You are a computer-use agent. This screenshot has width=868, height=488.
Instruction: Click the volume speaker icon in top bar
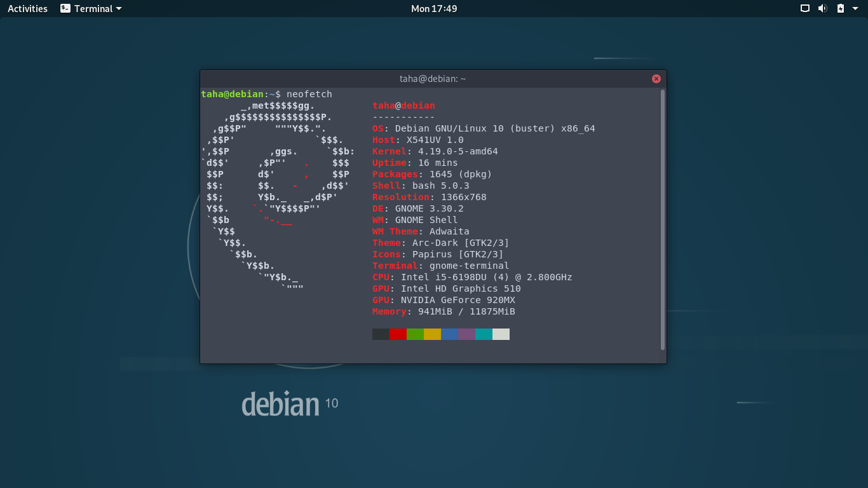pos(822,8)
